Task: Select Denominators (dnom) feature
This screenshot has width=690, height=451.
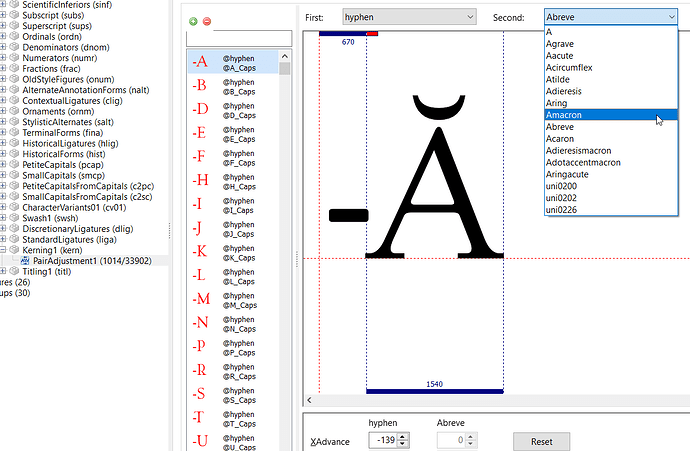Action: (x=66, y=47)
